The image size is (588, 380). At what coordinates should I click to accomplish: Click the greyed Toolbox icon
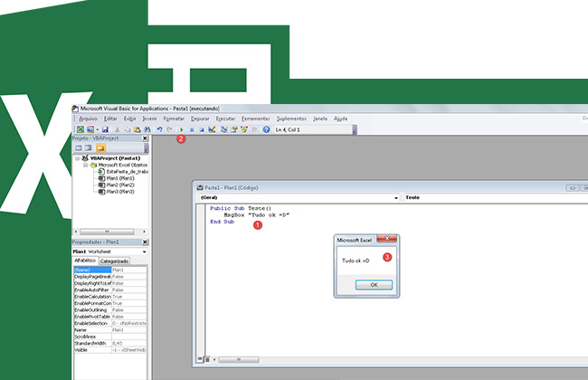click(254, 129)
